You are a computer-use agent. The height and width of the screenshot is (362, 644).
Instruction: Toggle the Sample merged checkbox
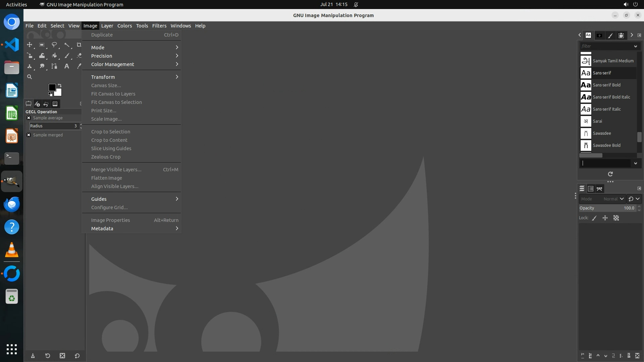(x=29, y=135)
